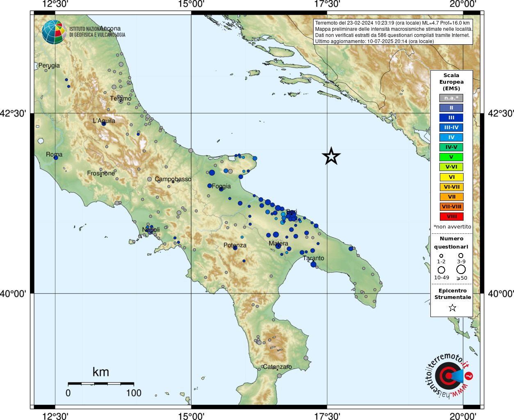
Task: Click the Roma city label
Action: (54, 154)
